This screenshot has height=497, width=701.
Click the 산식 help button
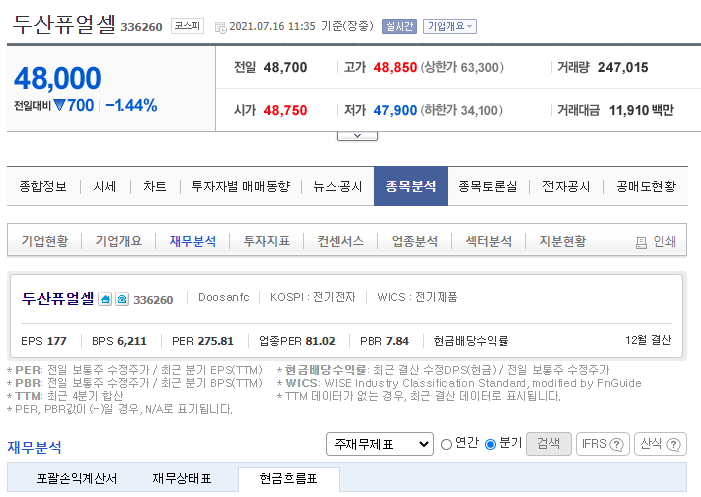[x=660, y=444]
